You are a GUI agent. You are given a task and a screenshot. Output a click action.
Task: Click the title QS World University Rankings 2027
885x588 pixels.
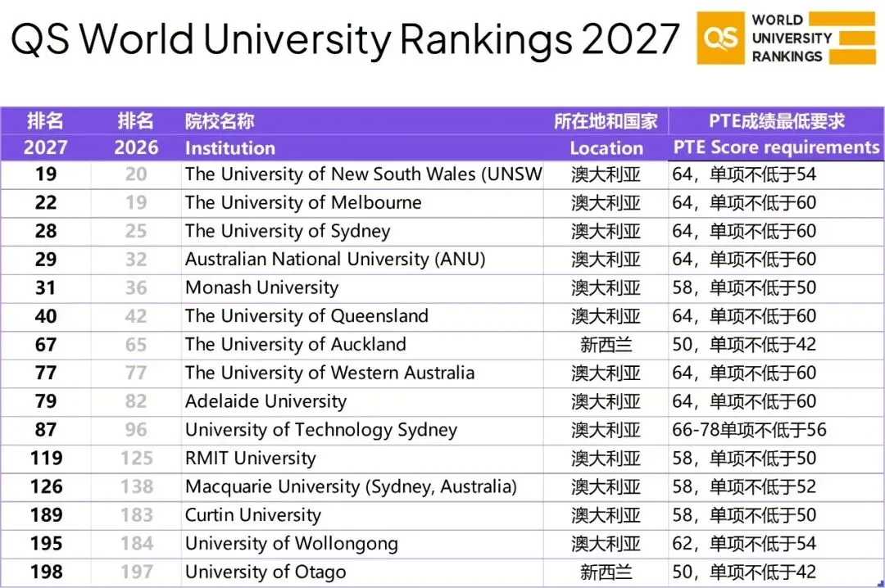345,39
